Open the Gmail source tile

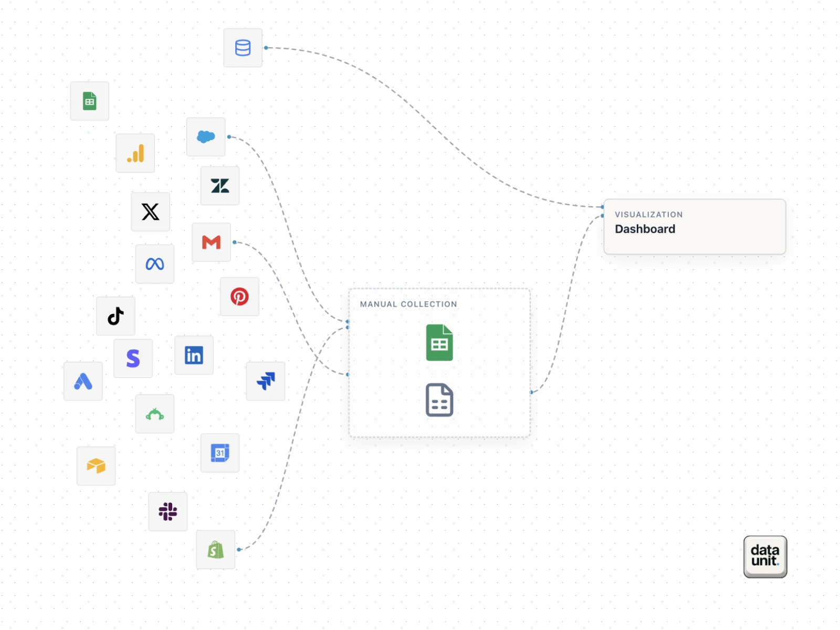click(x=211, y=242)
